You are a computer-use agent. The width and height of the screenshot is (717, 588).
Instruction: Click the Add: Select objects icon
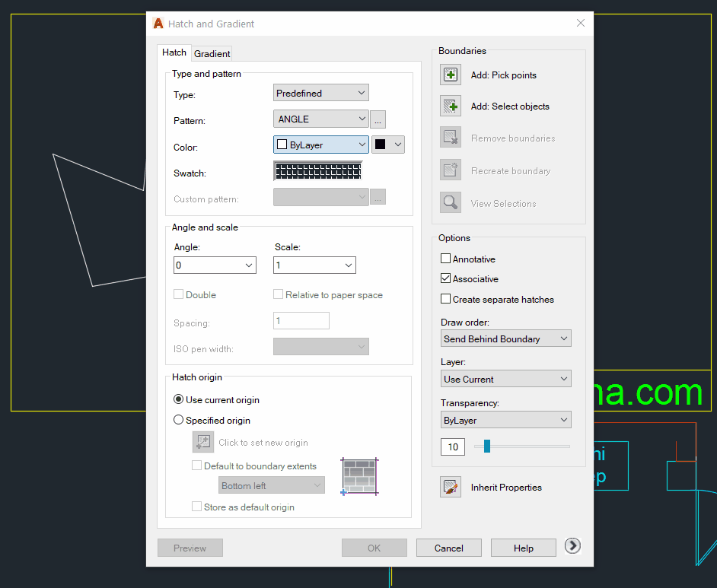(x=451, y=106)
